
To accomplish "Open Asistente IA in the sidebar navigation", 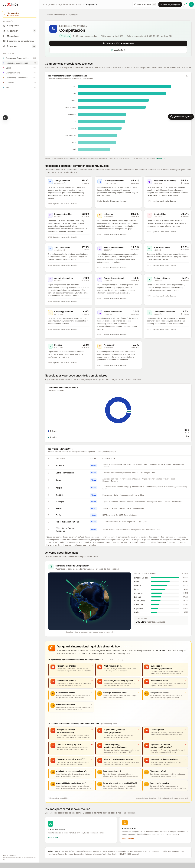I will pos(20,31).
